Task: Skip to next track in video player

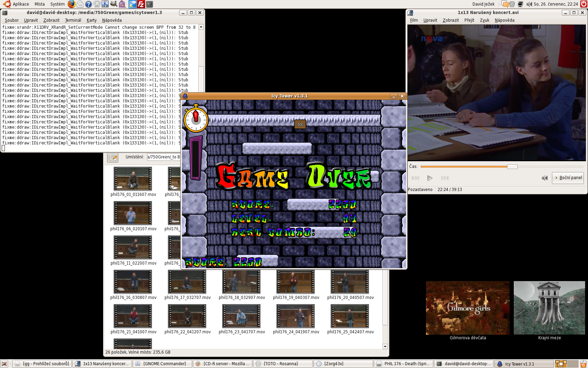Action: click(x=445, y=178)
